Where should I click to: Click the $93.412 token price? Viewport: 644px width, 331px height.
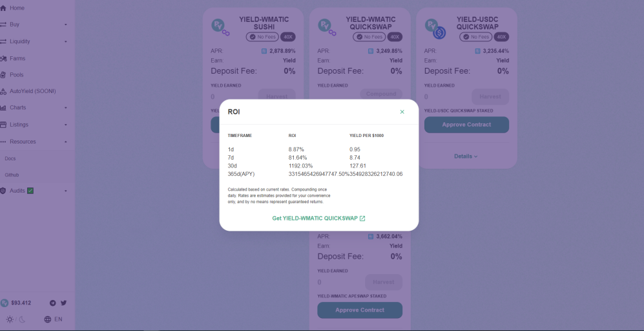[21, 303]
